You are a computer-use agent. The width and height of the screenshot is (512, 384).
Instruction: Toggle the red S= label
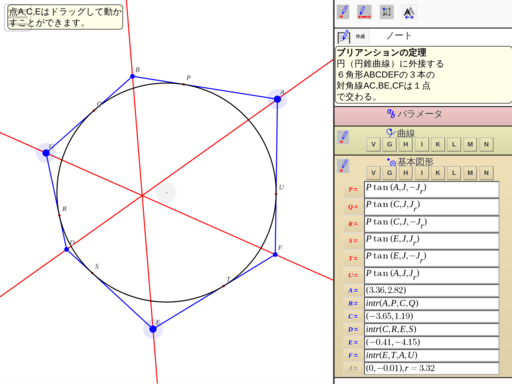click(x=353, y=241)
